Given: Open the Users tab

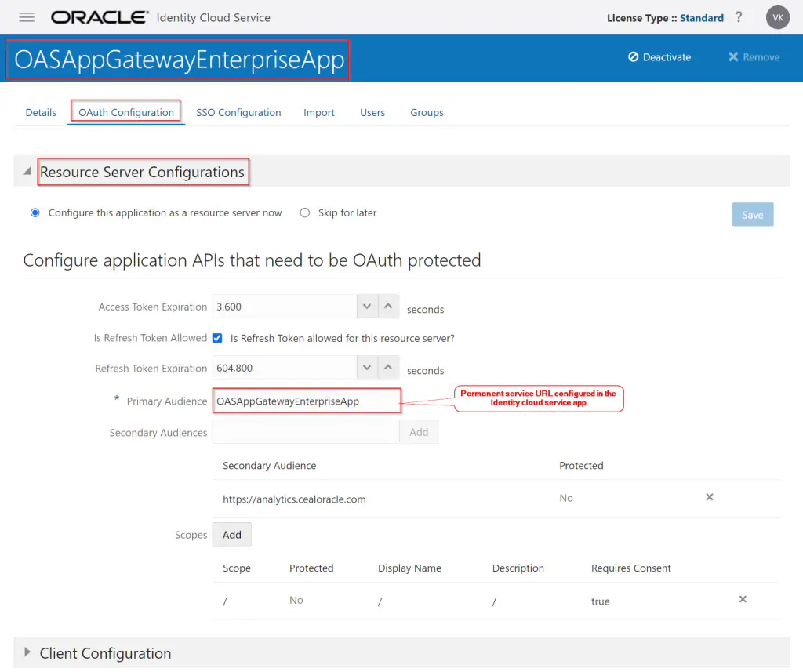Looking at the screenshot, I should [x=372, y=112].
